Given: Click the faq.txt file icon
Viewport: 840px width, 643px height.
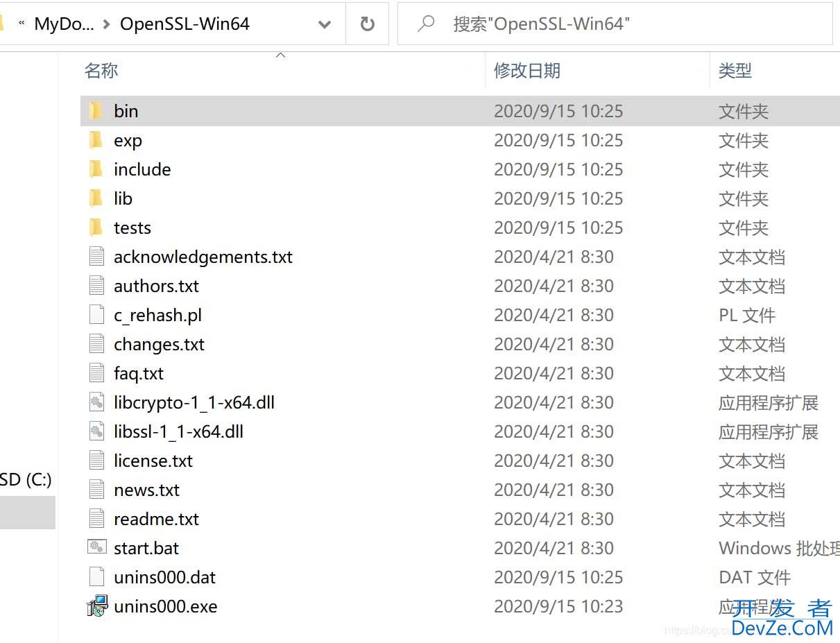Looking at the screenshot, I should coord(97,373).
